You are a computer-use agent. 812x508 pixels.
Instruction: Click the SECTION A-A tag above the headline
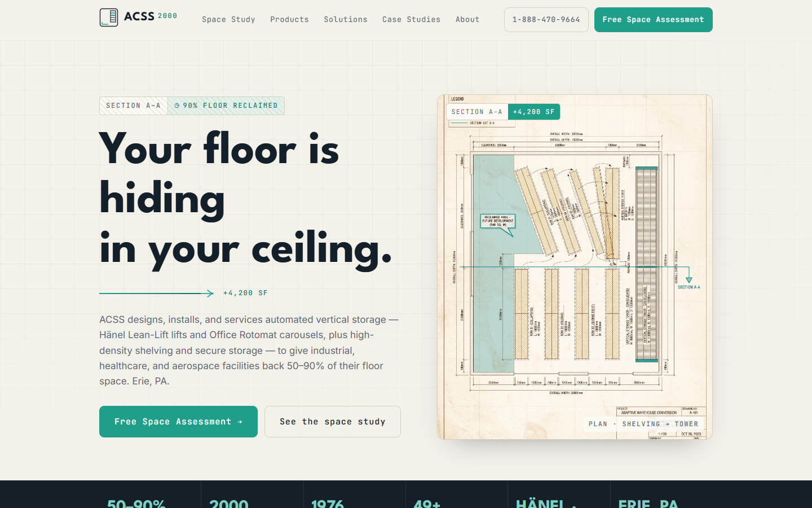coord(134,106)
